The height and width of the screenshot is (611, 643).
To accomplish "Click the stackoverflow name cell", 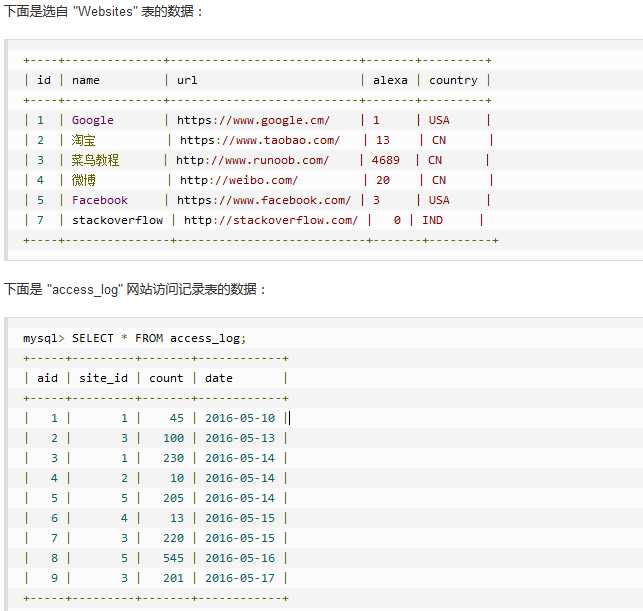I will pos(117,220).
